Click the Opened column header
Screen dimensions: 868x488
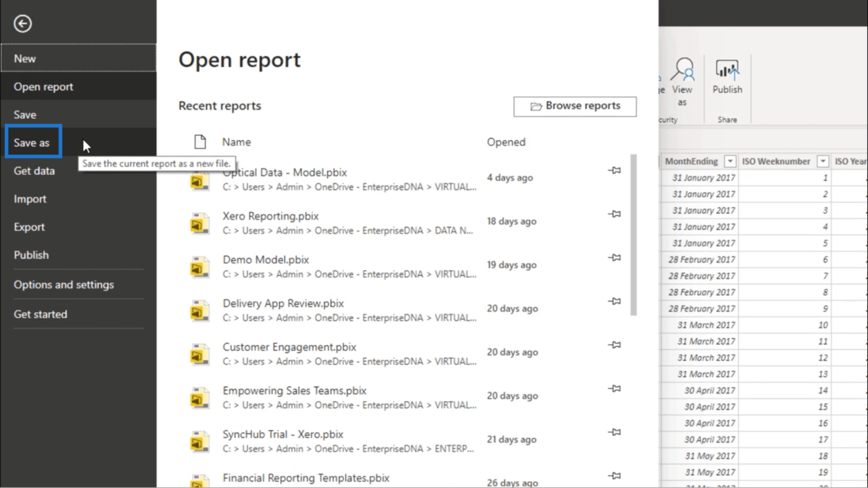coord(506,142)
